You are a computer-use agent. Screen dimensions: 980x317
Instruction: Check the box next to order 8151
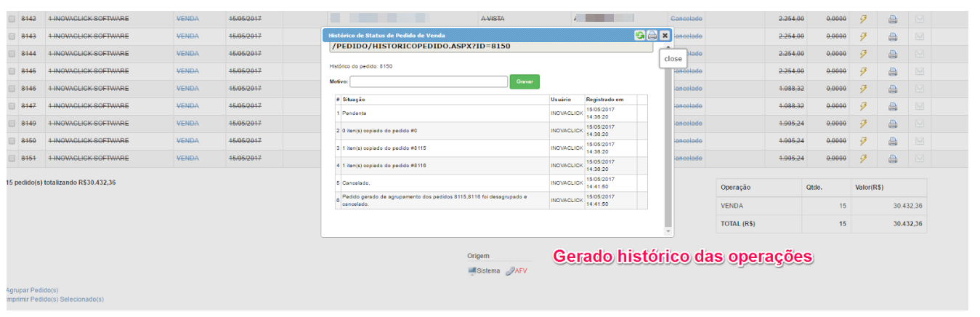[x=11, y=158]
